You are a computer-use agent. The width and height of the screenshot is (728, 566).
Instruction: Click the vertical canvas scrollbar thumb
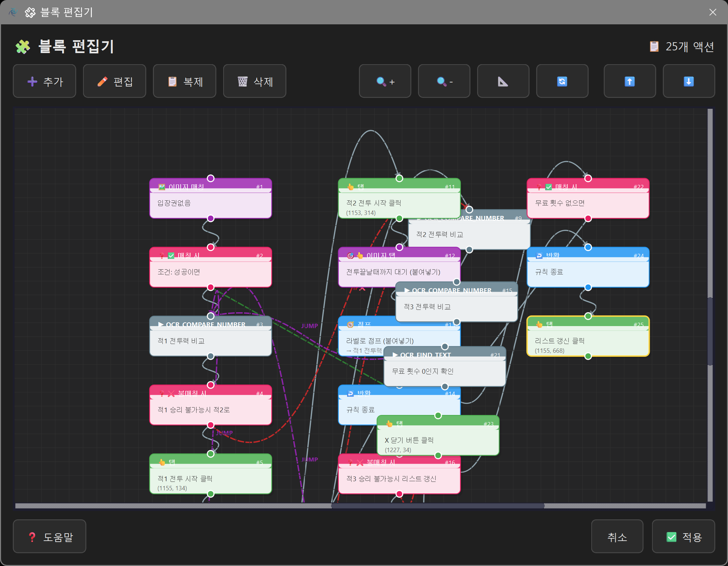point(710,331)
